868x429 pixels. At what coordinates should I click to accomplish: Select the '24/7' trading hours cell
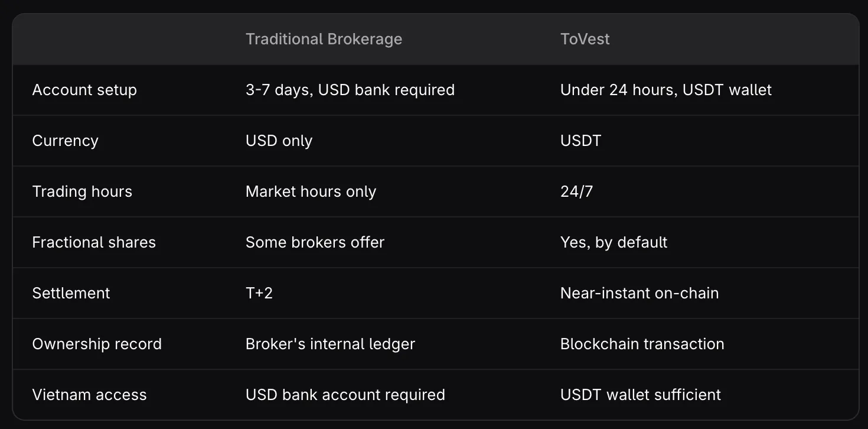pos(576,192)
